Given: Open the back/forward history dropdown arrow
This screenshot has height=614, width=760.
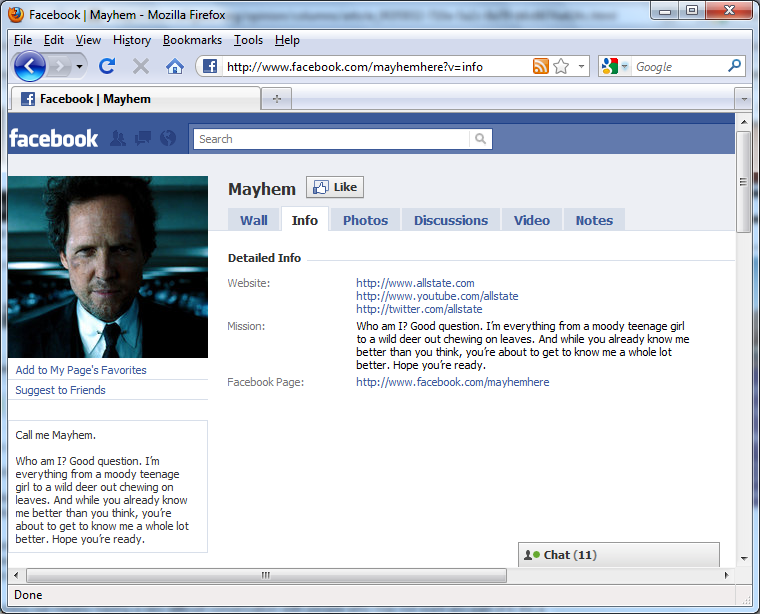Looking at the screenshot, I should click(79, 66).
